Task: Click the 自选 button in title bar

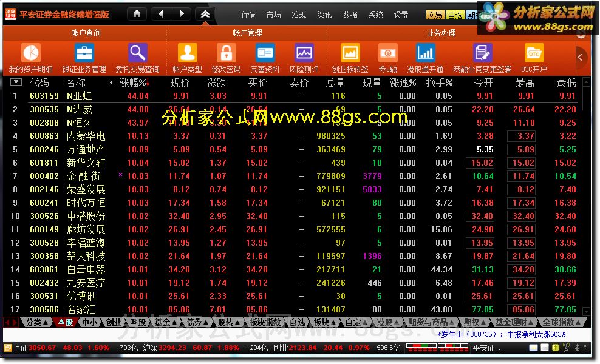Action: pyautogui.click(x=455, y=15)
